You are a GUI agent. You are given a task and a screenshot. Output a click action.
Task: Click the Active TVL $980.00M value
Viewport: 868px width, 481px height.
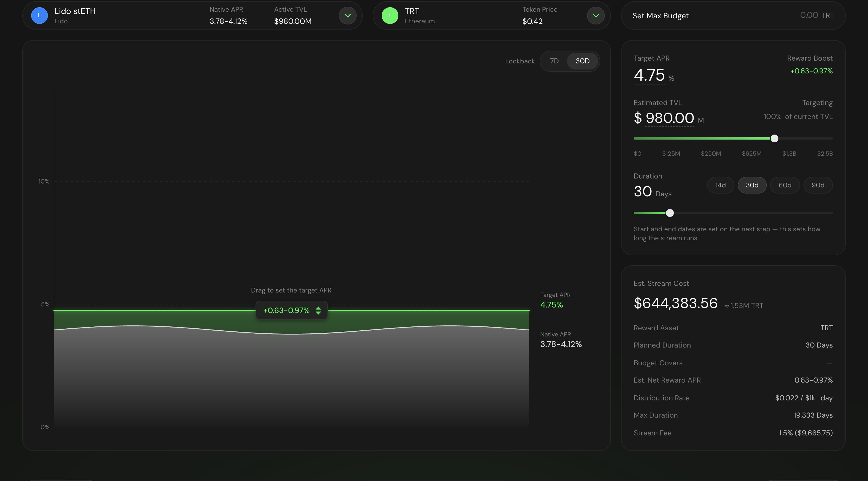[292, 21]
